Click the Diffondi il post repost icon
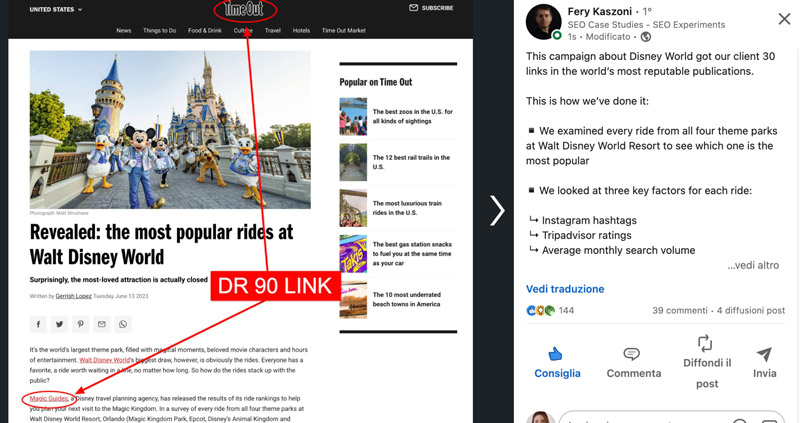Screen dimensions: 800x423 point(705,343)
